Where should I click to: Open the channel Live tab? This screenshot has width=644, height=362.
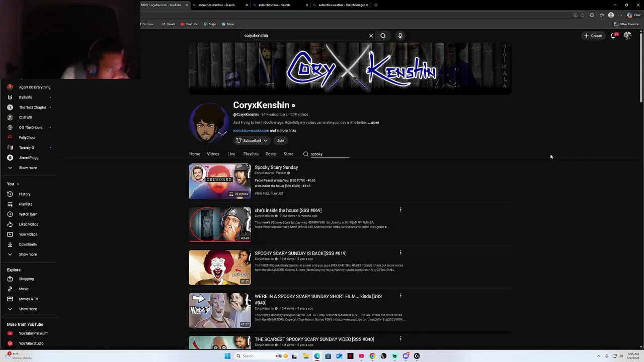tap(231, 154)
